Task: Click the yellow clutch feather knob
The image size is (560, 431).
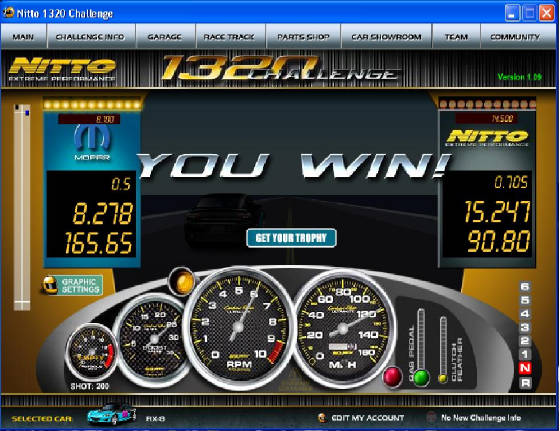Action: (x=443, y=379)
